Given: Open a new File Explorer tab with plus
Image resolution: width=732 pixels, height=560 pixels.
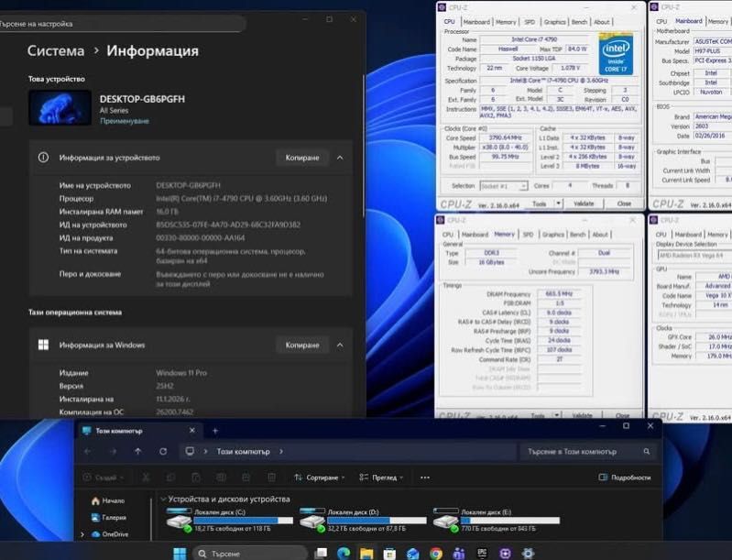Looking at the screenshot, I should 215,431.
